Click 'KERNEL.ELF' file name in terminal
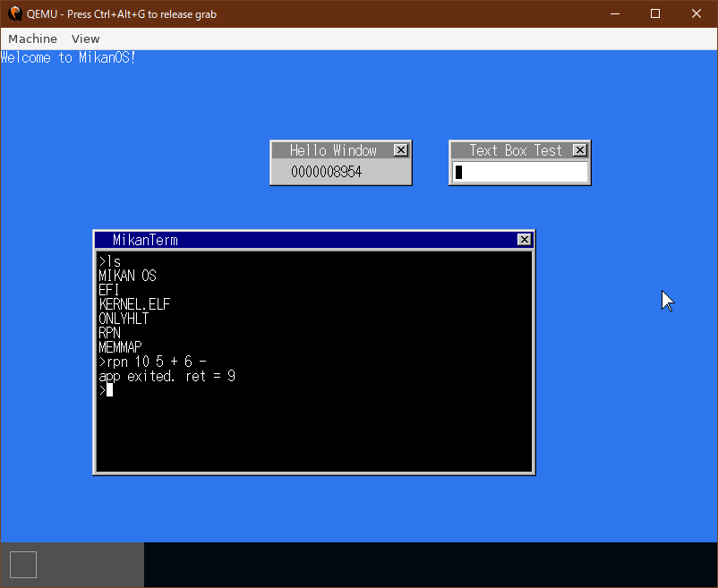The image size is (718, 588). coord(134,304)
